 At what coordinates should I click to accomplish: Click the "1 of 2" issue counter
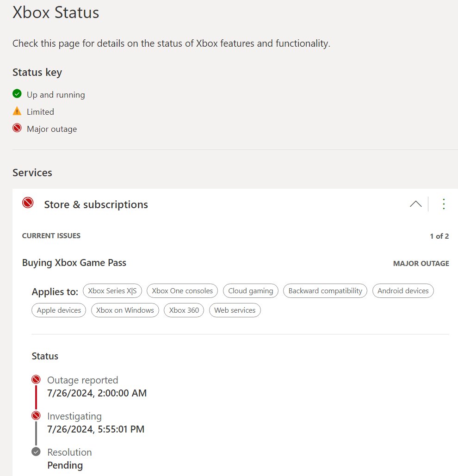click(439, 236)
